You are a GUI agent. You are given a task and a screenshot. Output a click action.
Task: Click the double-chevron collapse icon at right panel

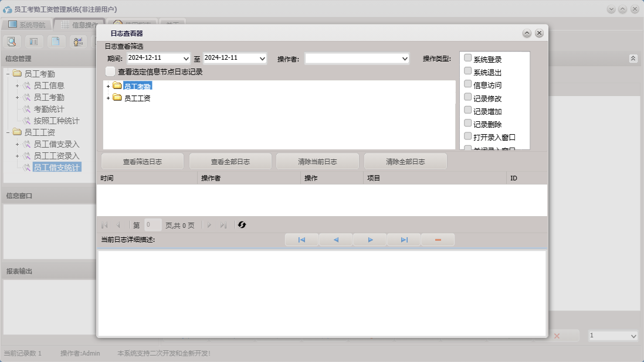[633, 59]
